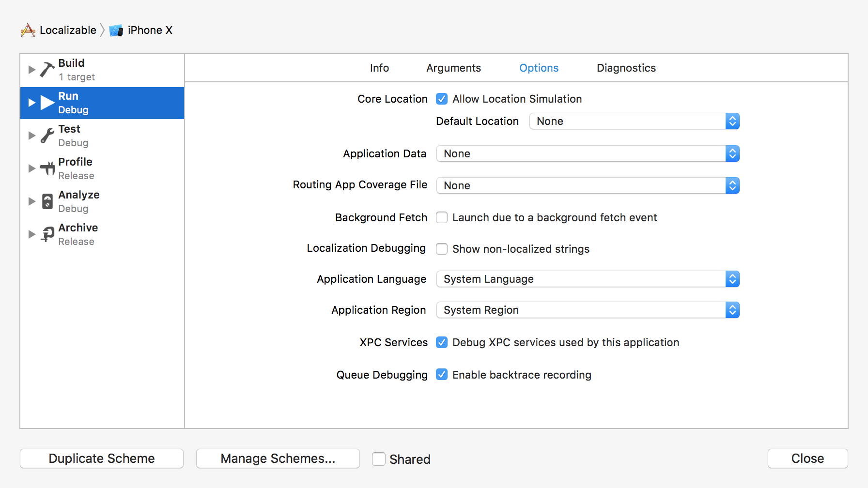Screen dimensions: 868x488
Task: Open the Application Region dropdown
Action: 588,310
